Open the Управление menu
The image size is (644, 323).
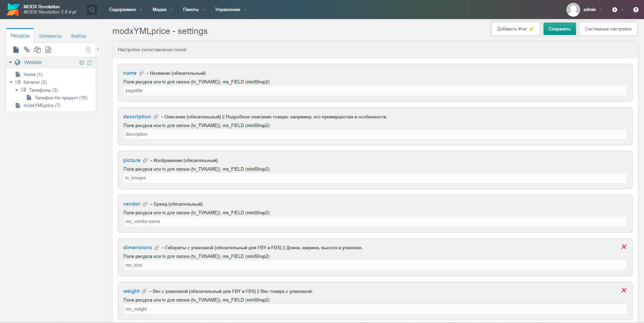(230, 10)
